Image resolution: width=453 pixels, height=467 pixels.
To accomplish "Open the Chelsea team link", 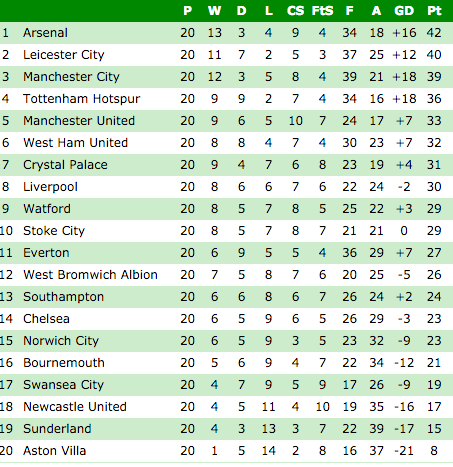I will pyautogui.click(x=46, y=319).
